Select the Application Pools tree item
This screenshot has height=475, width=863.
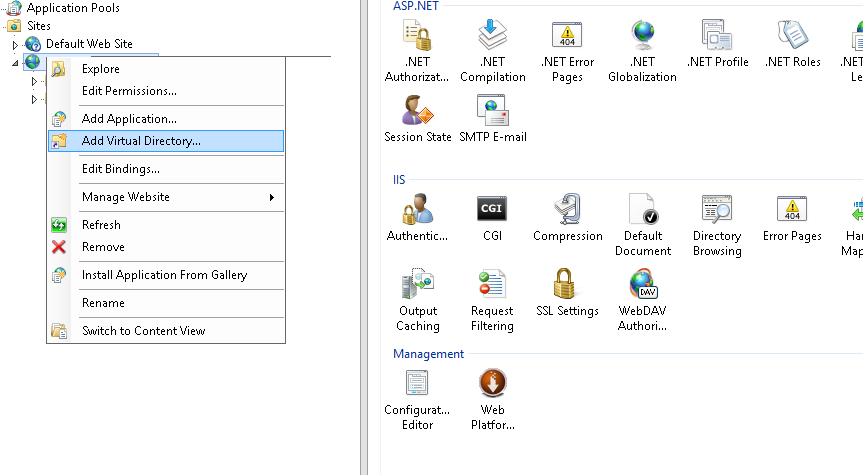click(73, 8)
